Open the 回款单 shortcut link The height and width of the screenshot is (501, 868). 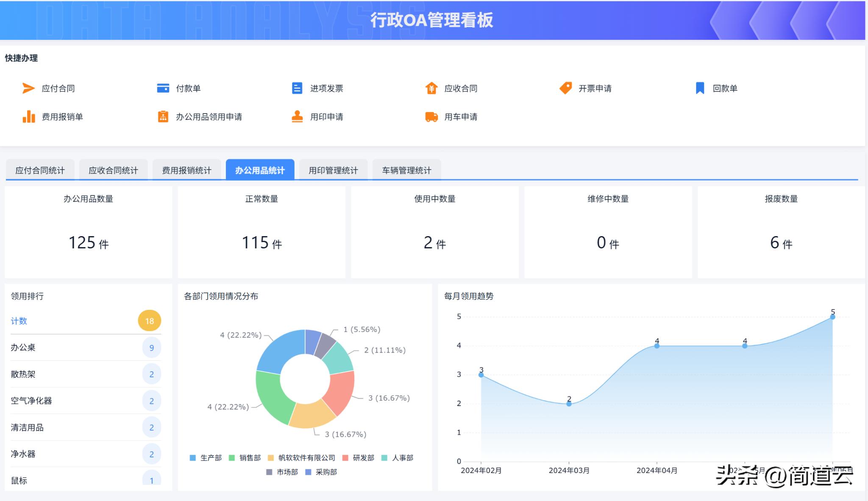tap(725, 88)
